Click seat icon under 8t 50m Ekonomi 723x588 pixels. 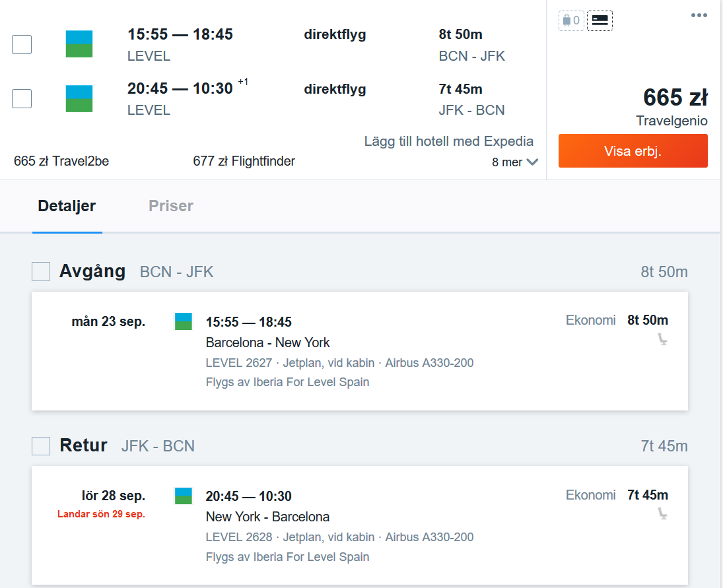click(663, 340)
